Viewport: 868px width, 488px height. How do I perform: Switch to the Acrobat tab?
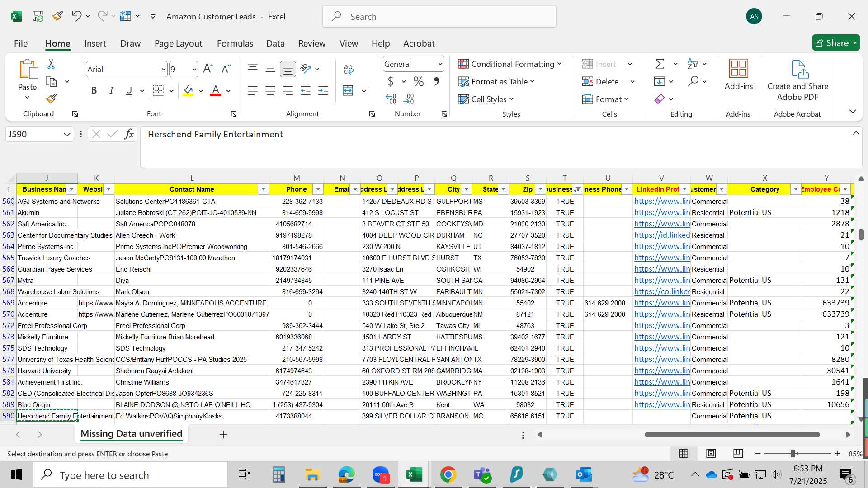(x=419, y=43)
